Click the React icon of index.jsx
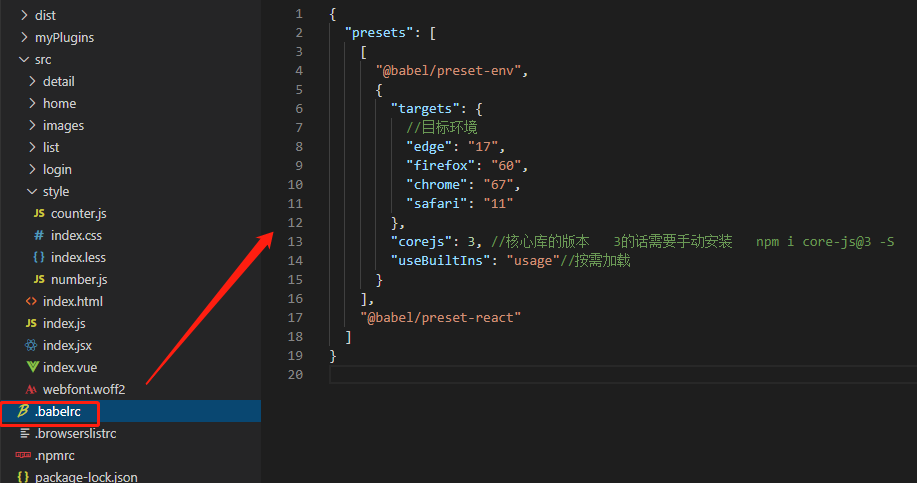Viewport: 917px width, 483px height. pyautogui.click(x=31, y=346)
